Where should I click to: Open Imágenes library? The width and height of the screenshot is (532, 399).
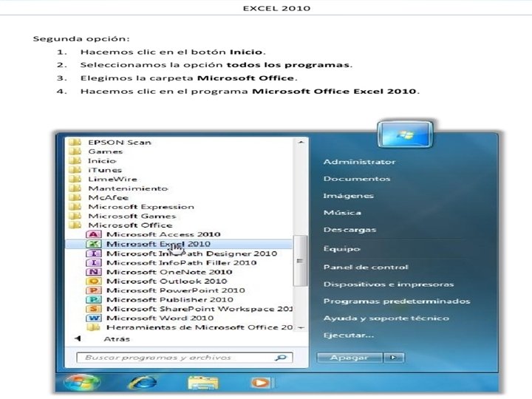coord(349,196)
